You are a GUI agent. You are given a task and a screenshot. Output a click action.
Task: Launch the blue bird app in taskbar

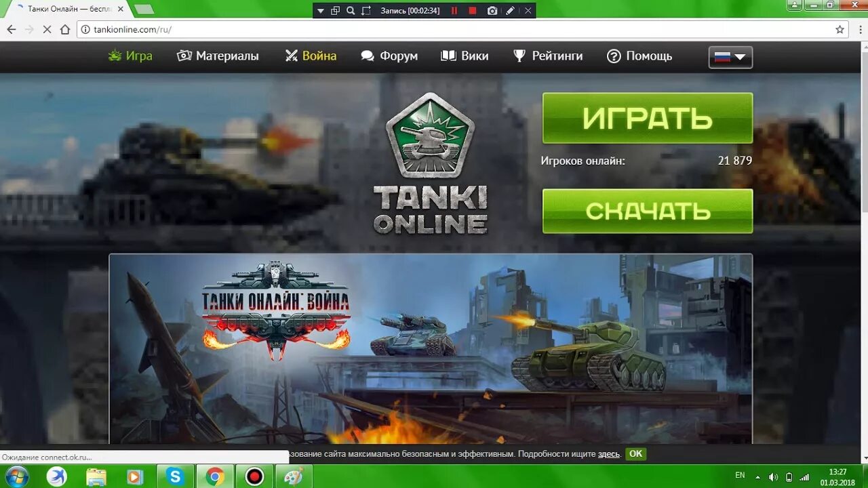57,476
